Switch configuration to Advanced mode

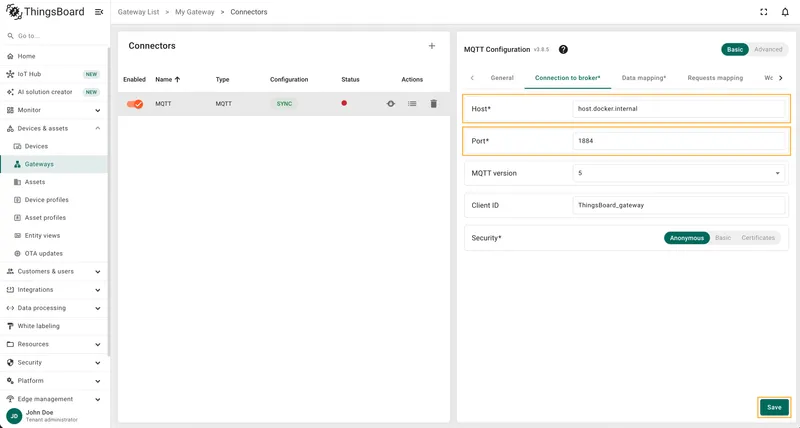[x=768, y=49]
